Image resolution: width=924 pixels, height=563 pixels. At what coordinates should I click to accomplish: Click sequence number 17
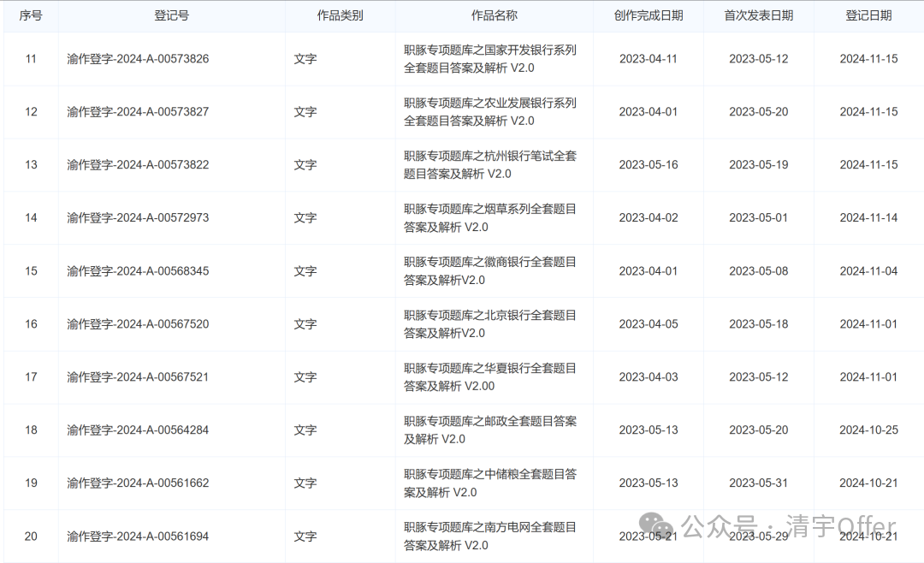pos(31,377)
